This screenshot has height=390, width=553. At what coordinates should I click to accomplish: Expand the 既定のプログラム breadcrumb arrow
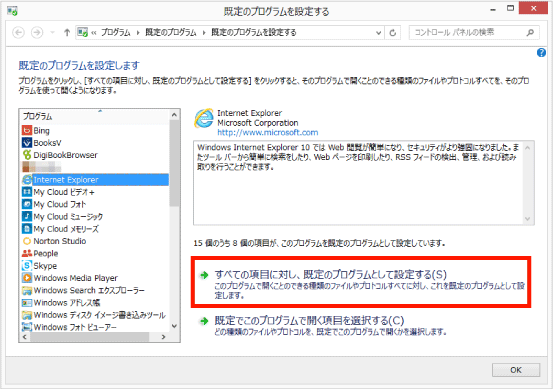click(204, 33)
